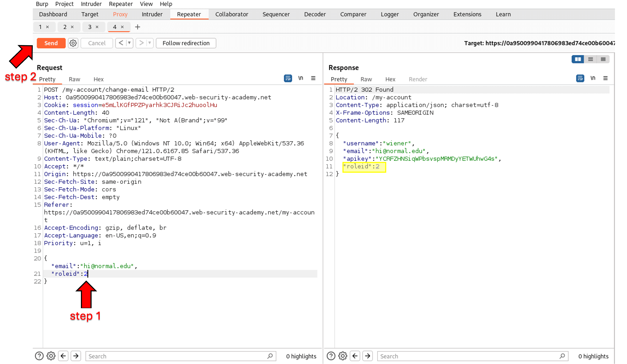The image size is (627, 364).
Task: Toggle word wrap in Request panel
Action: pos(288,78)
